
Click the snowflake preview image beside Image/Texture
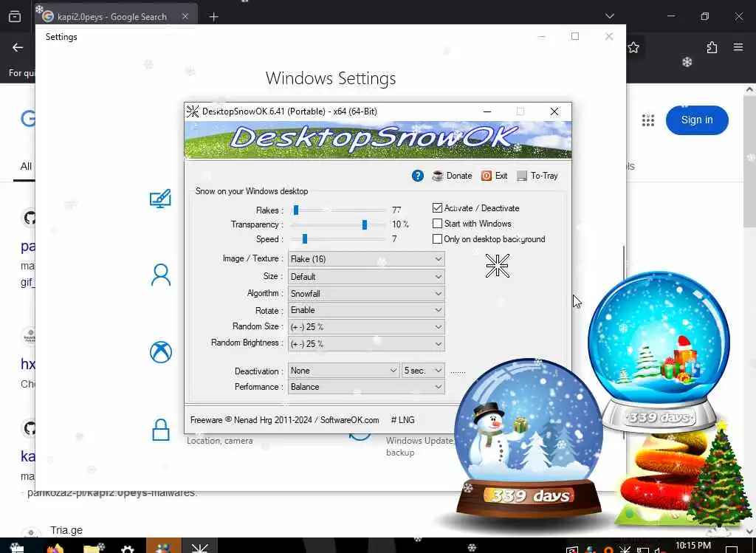tap(498, 266)
